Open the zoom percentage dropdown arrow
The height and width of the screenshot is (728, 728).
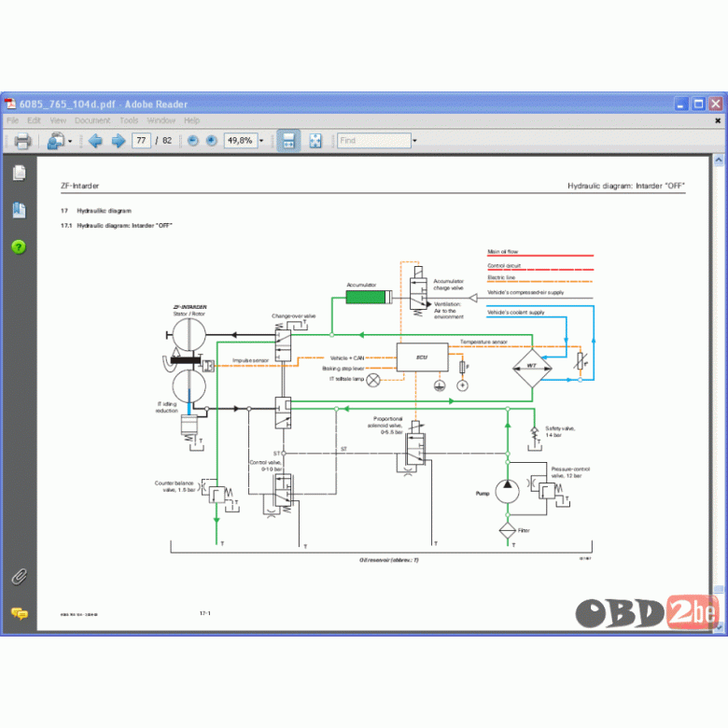[261, 141]
